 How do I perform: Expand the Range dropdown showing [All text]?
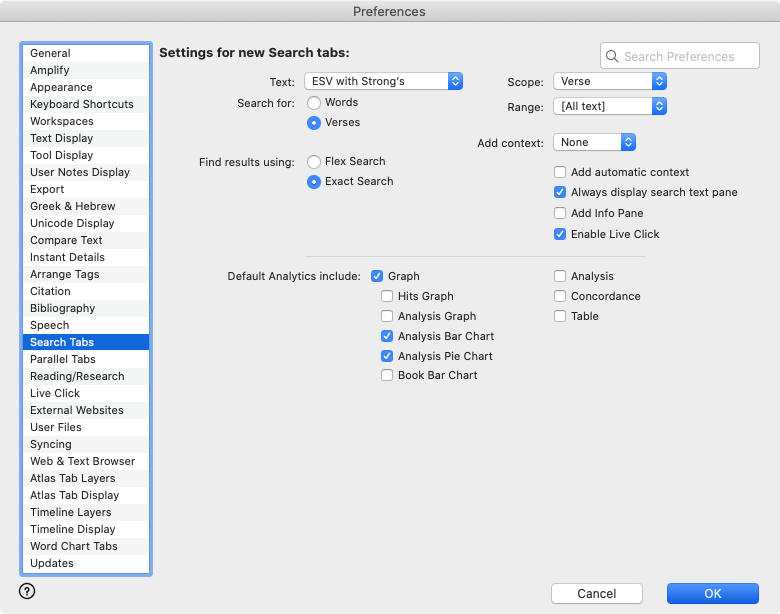[x=609, y=106]
